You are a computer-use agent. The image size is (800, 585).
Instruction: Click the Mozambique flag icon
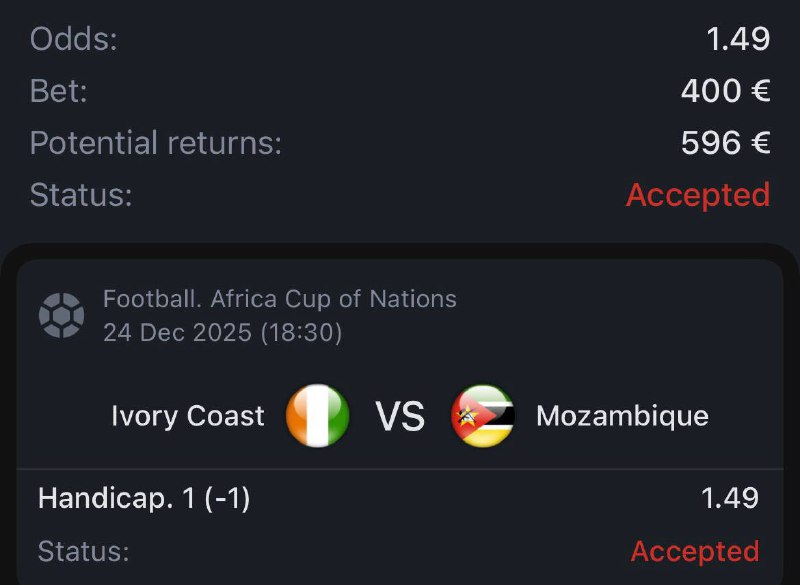pos(483,416)
